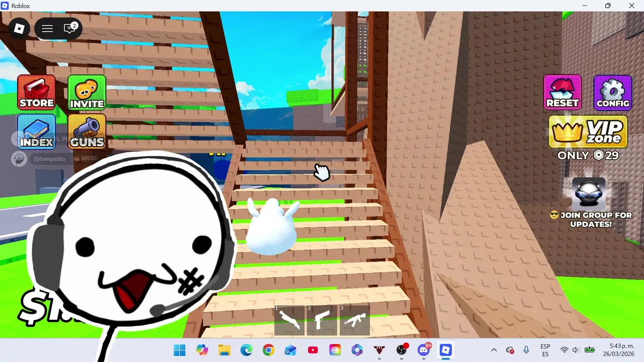Click the ONLY 29 Robux price
This screenshot has height=362, width=644.
(x=588, y=155)
